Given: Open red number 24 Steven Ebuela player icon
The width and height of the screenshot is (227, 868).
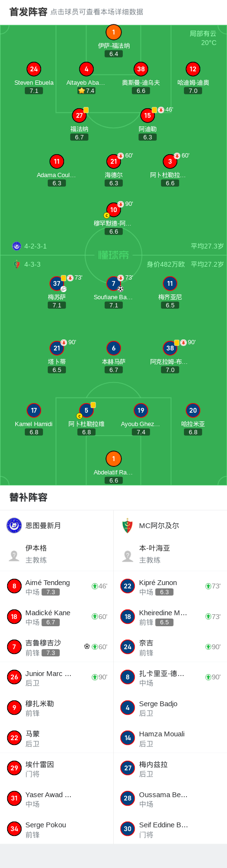Looking at the screenshot, I should [x=34, y=69].
